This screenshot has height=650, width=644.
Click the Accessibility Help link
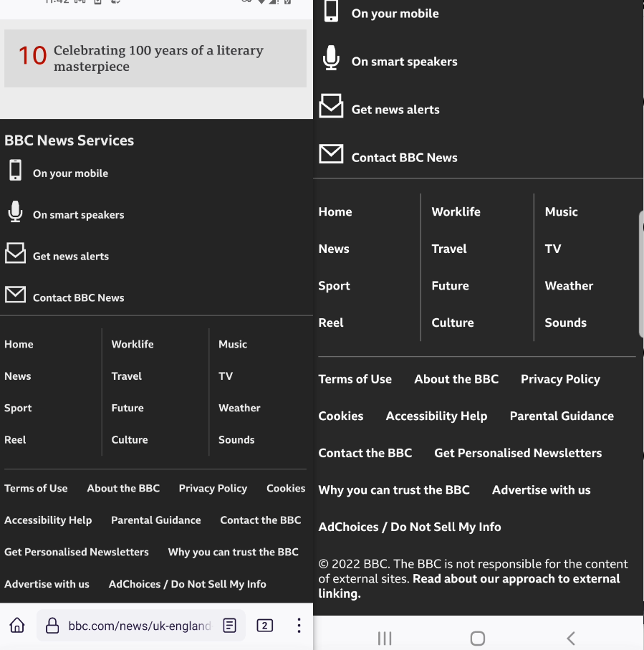48,520
